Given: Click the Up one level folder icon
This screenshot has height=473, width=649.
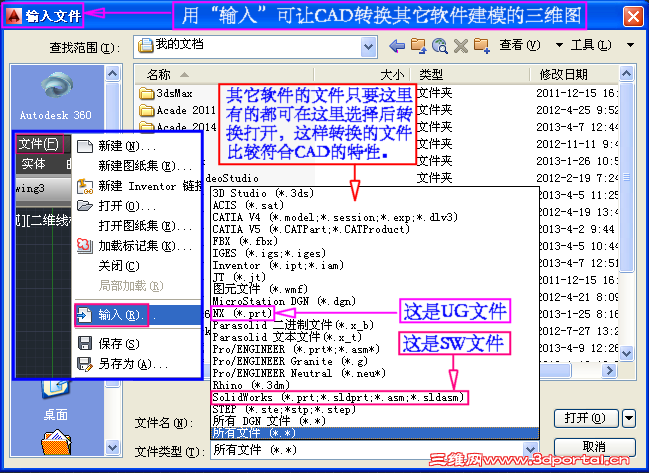Looking at the screenshot, I should 418,46.
